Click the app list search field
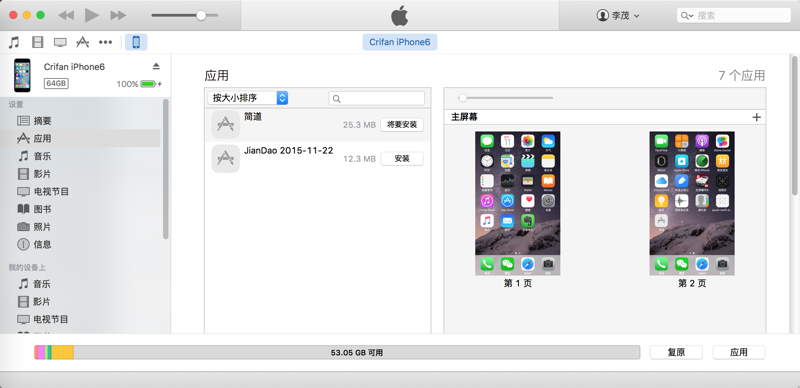Viewport: 800px width, 388px height. [x=377, y=99]
